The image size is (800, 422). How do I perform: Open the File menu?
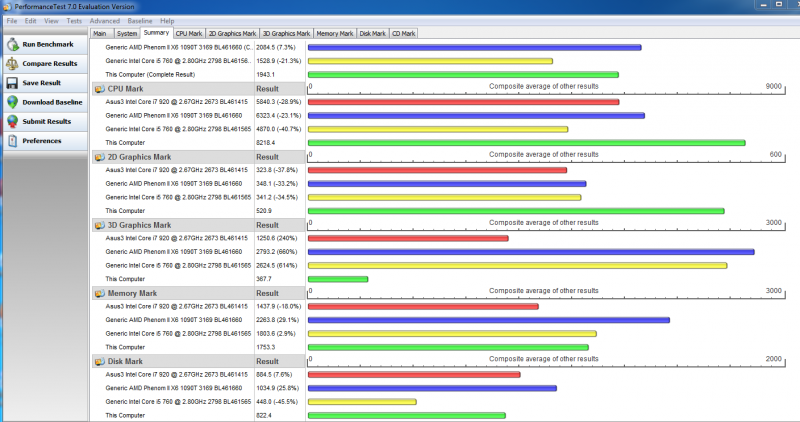pos(11,20)
